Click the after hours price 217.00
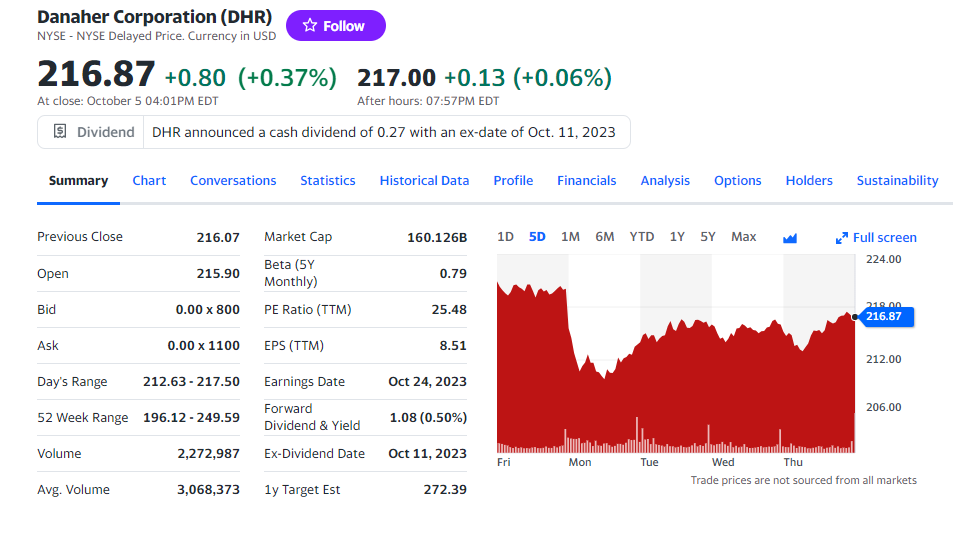This screenshot has height=537, width=953. click(x=396, y=77)
